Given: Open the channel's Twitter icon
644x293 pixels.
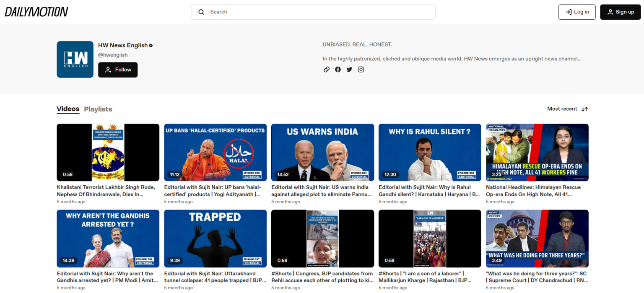Looking at the screenshot, I should (349, 70).
